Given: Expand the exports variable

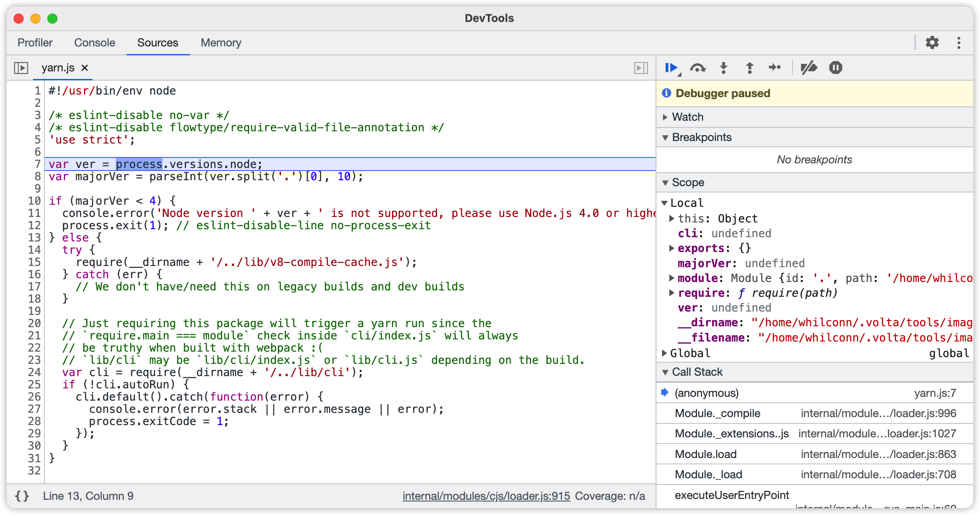Looking at the screenshot, I should pos(671,248).
